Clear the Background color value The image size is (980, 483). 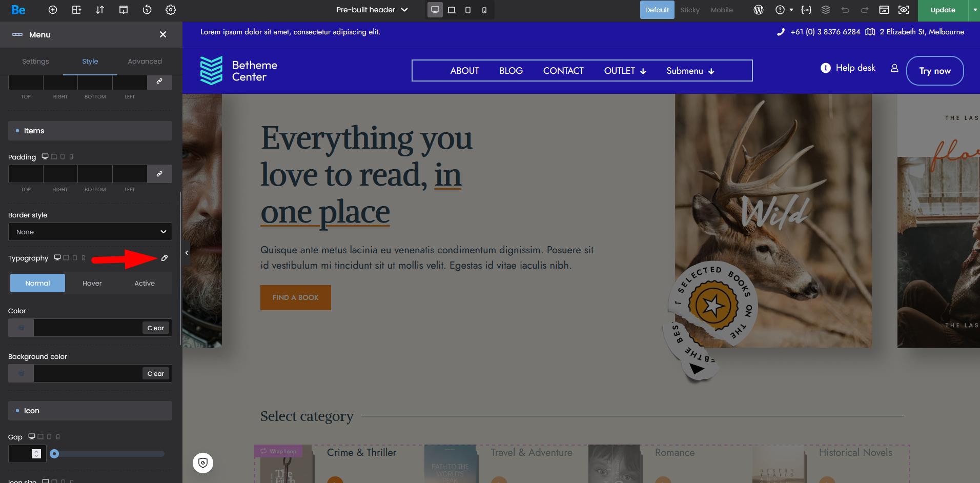156,373
